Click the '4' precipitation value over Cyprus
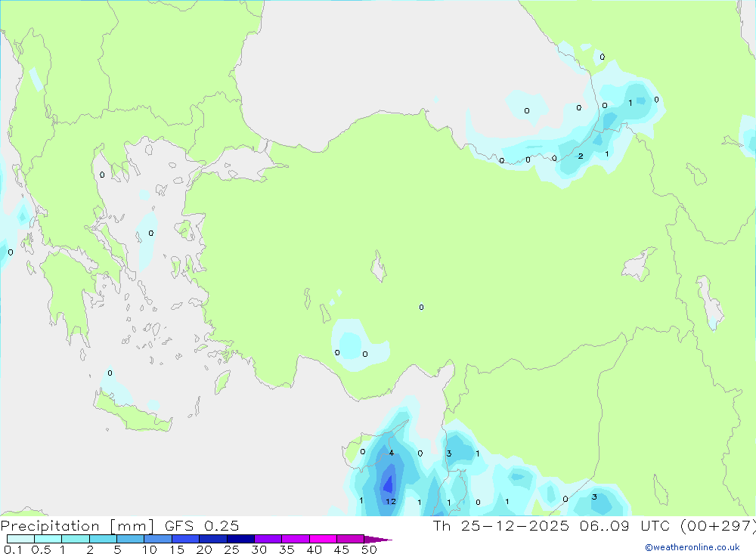 point(392,453)
